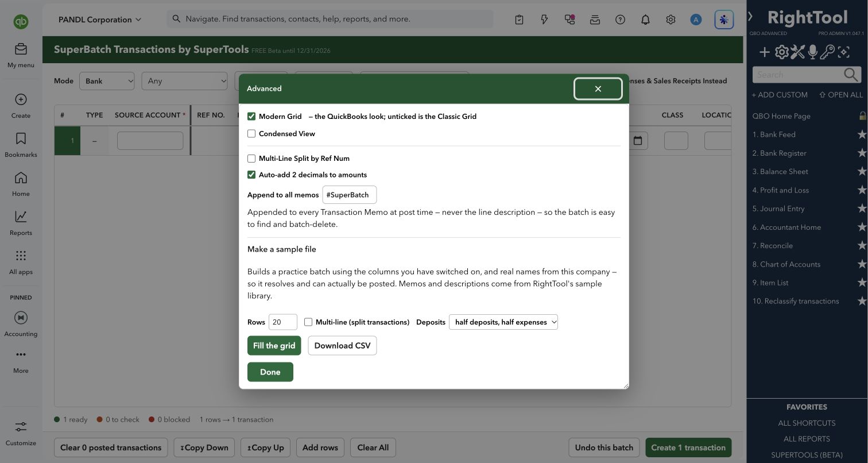Open the Deposits dropdown
This screenshot has width=868, height=463.
coord(503,322)
